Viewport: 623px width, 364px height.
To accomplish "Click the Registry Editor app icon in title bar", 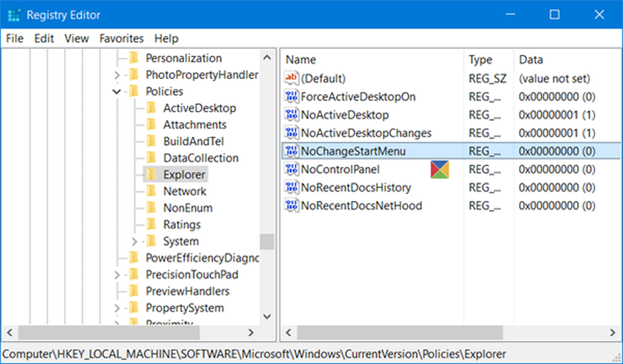I will (14, 15).
